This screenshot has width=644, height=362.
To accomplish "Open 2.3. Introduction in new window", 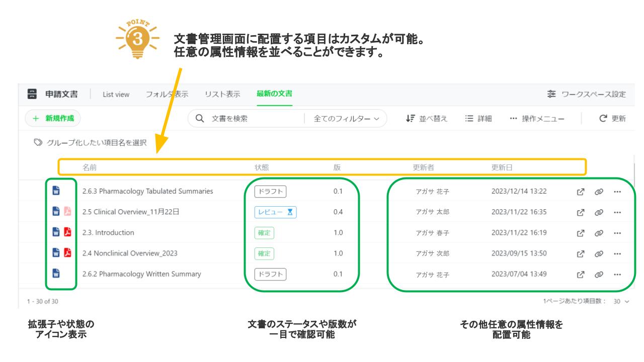I will click(x=581, y=233).
